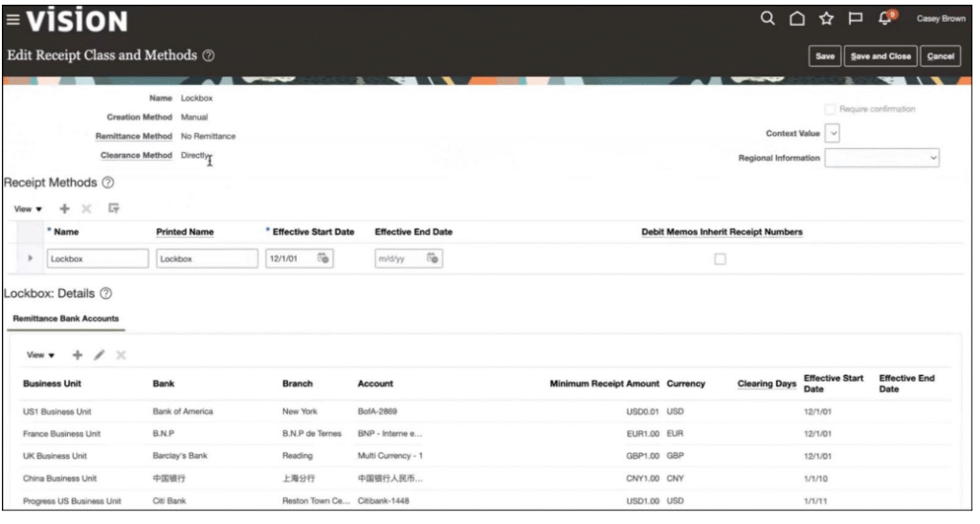980x524 pixels.
Task: Open the hamburger navigation menu
Action: pyautogui.click(x=13, y=20)
